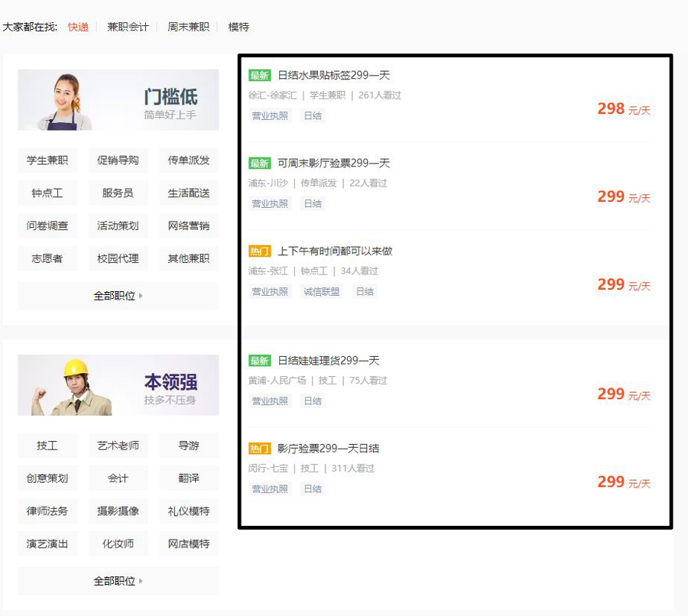Expand 全部职位 in the 门槛低 panel
The width and height of the screenshot is (688, 616).
coord(118,295)
